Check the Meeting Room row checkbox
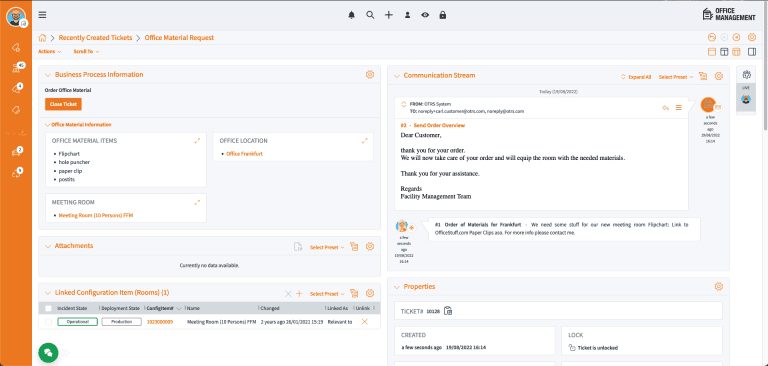Screen dimensions: 768x366 click(x=48, y=322)
